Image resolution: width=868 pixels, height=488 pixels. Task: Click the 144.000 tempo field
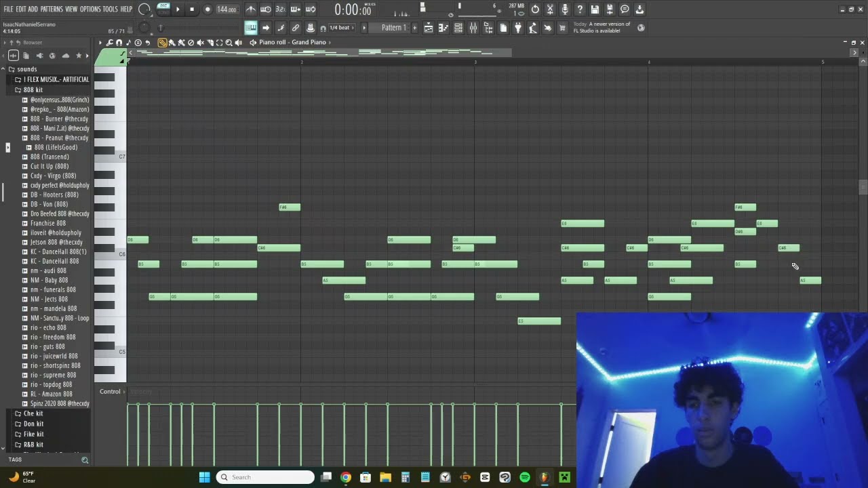(x=226, y=9)
